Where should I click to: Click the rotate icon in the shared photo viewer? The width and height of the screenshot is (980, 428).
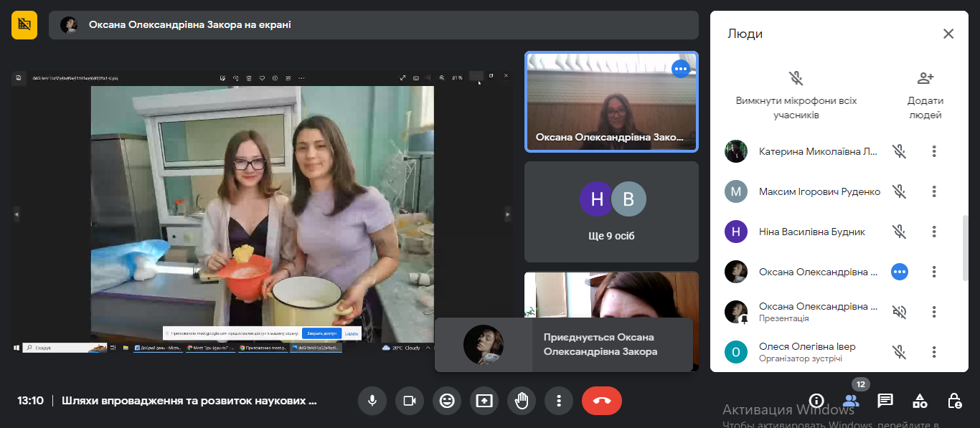pyautogui.click(x=236, y=77)
